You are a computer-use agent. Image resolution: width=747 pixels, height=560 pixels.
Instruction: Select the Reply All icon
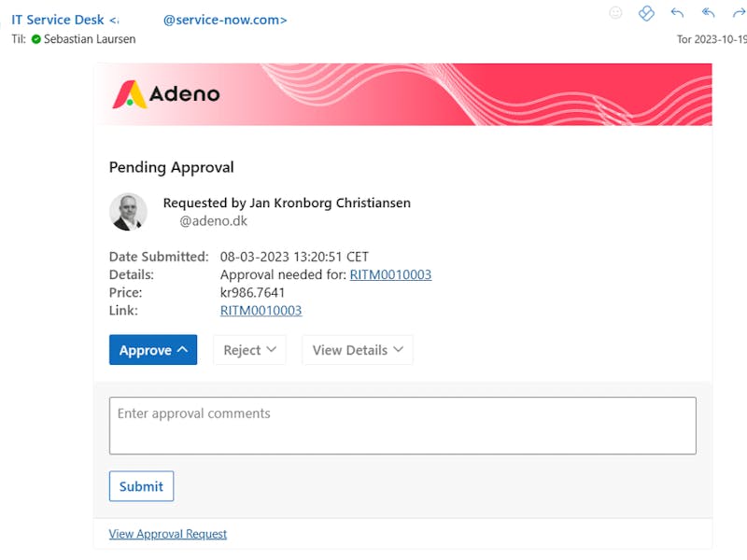click(x=708, y=14)
